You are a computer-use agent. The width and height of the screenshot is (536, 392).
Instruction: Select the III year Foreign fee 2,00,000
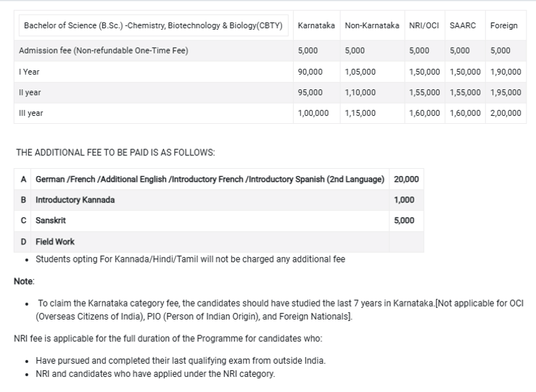506,113
